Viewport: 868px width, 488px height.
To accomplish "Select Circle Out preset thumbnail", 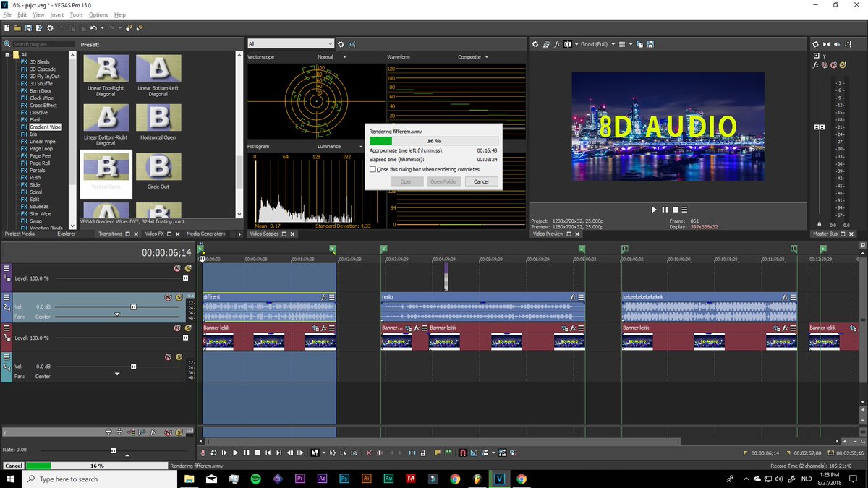I will point(158,166).
